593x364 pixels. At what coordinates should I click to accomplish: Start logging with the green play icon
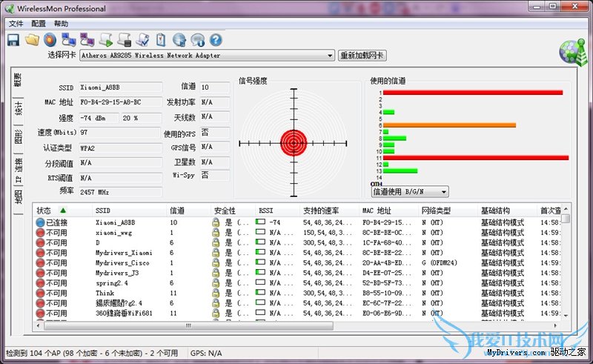coord(106,40)
